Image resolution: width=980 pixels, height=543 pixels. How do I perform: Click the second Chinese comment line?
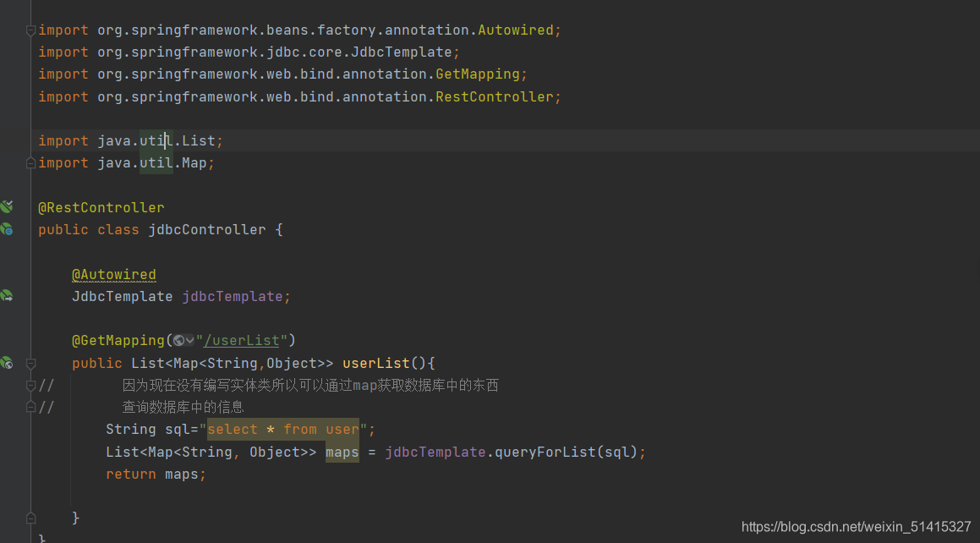point(183,408)
